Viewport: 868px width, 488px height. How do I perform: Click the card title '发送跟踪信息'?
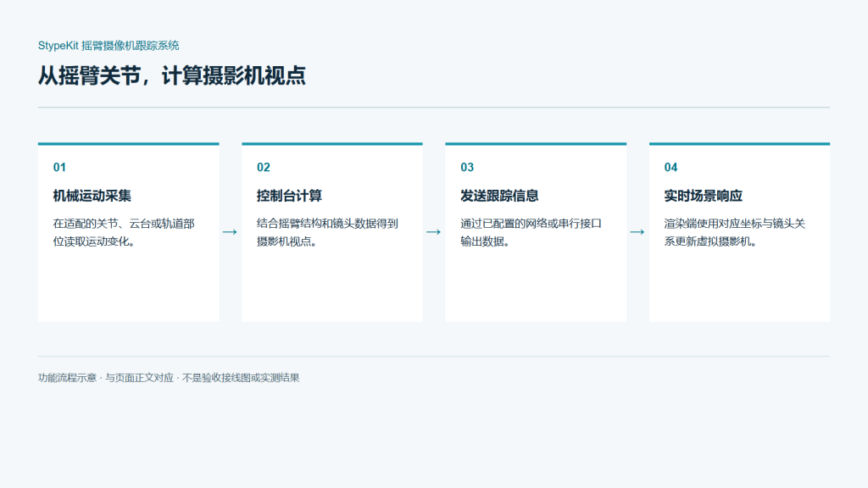[x=499, y=196]
